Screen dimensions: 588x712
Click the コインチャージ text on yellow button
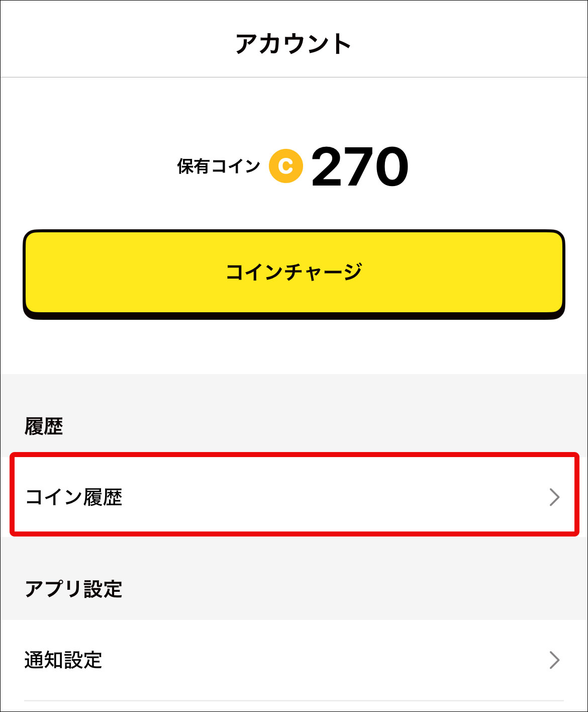click(x=294, y=272)
